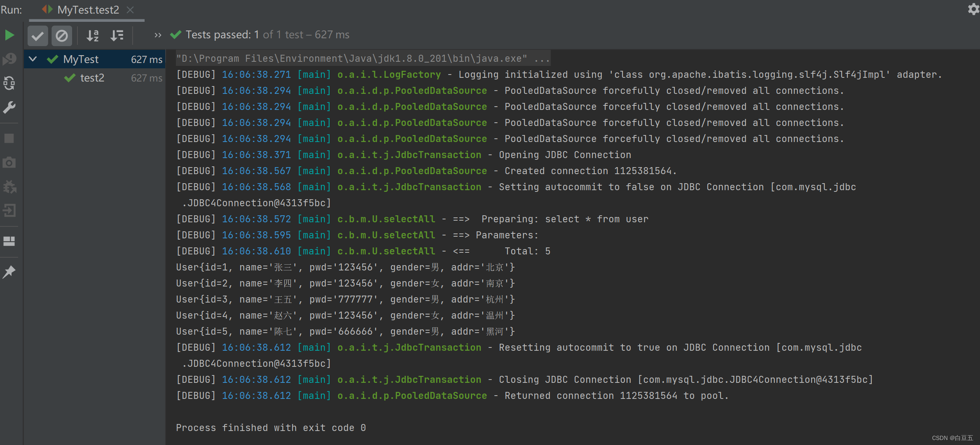
Task: Click the camera Dump Threads icon
Action: pyautogui.click(x=9, y=163)
